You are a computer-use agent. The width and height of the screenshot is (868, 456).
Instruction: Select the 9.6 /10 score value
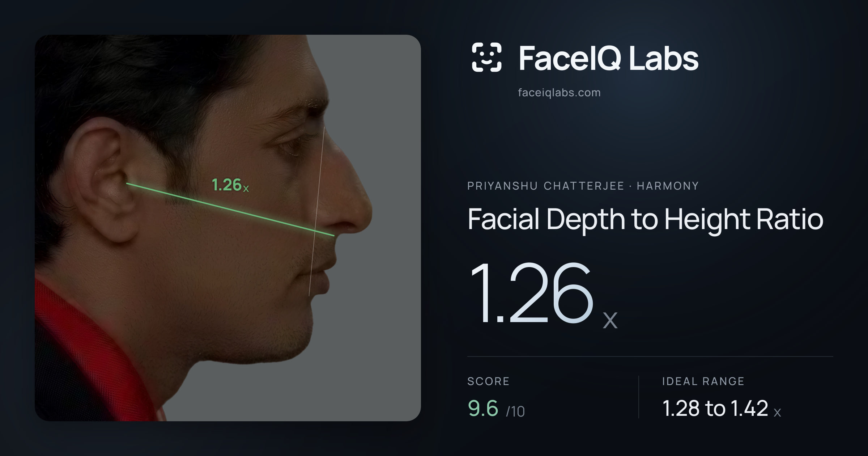click(x=496, y=409)
